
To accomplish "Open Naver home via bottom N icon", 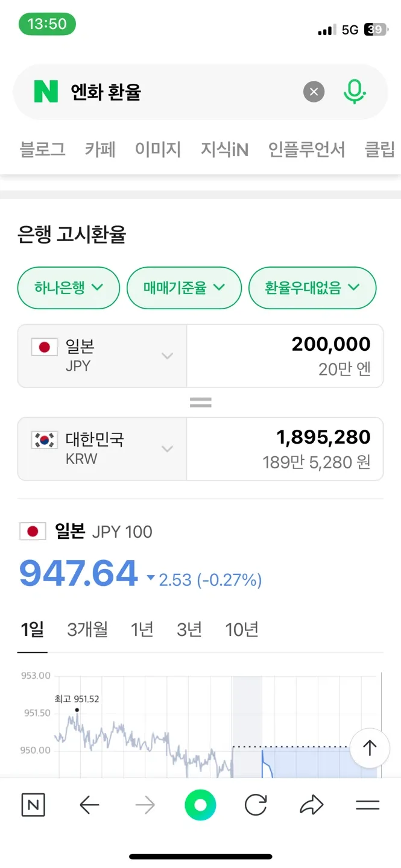I will point(33,805).
